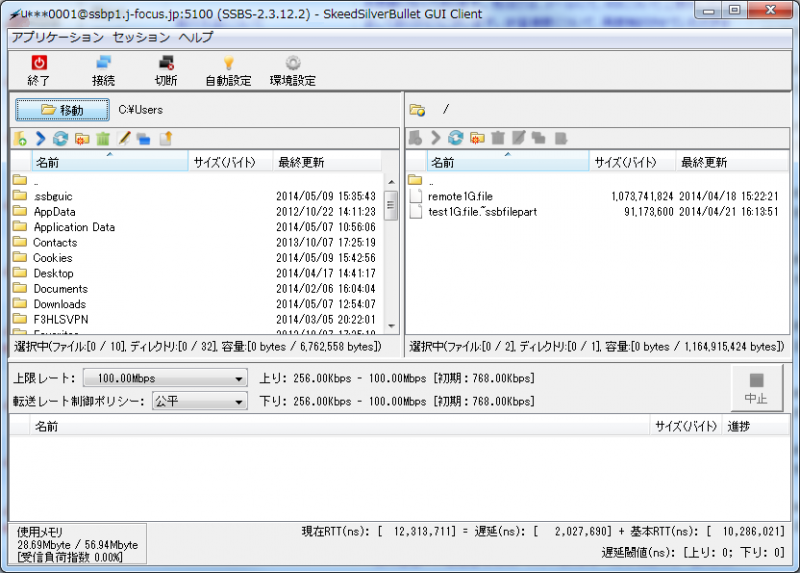The height and width of the screenshot is (573, 800).
Task: Open 環境設定 (preferences) gear icon
Action: (292, 64)
